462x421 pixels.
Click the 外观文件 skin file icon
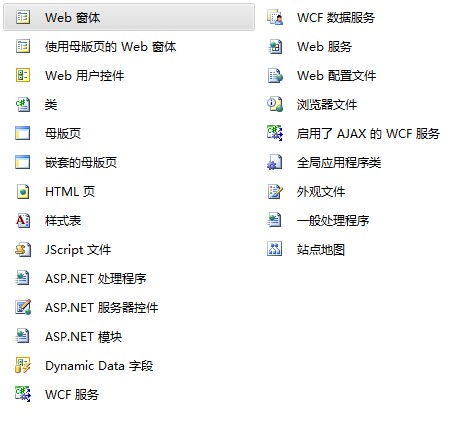tap(275, 191)
